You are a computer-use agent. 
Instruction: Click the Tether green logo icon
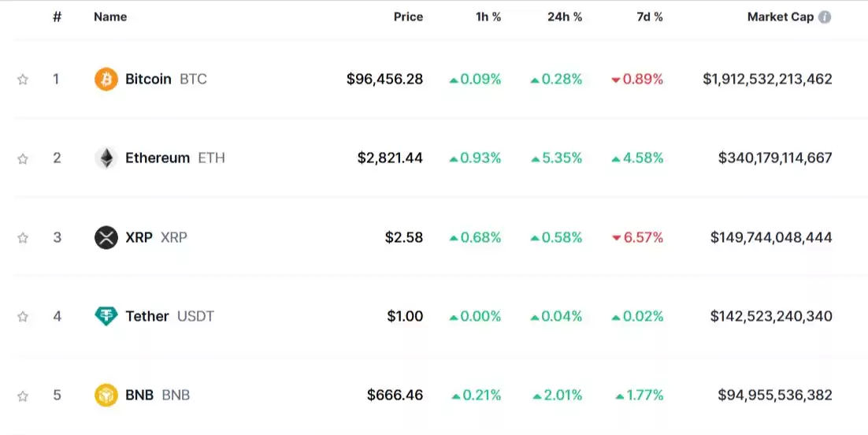(106, 317)
